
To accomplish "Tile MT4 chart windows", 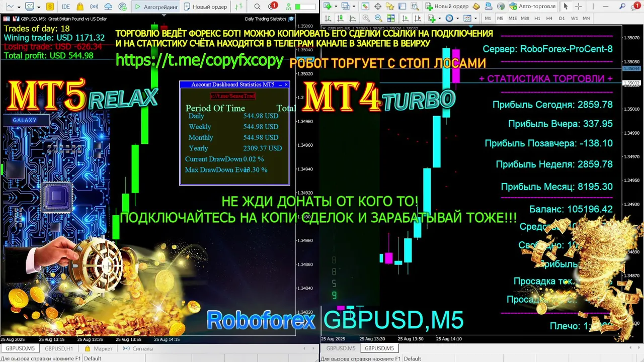I will [x=391, y=18].
